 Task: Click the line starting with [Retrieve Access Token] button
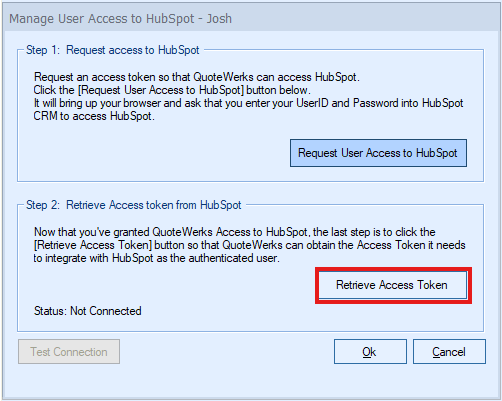250,245
